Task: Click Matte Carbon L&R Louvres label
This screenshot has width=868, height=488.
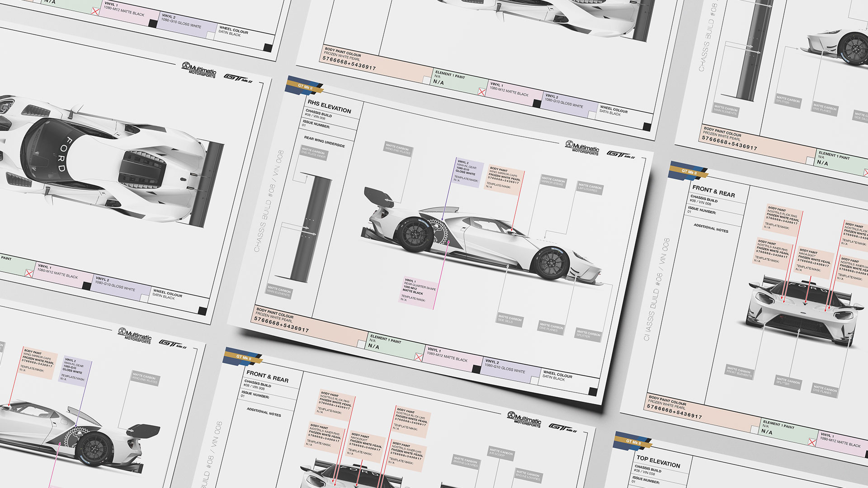Action: (590, 188)
